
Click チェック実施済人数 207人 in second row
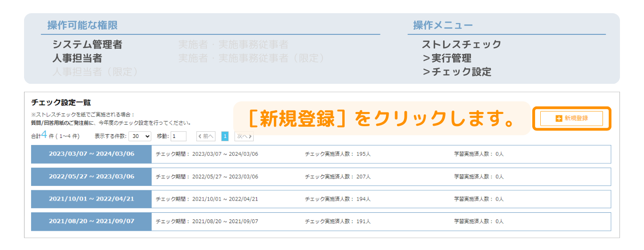pos(338,177)
